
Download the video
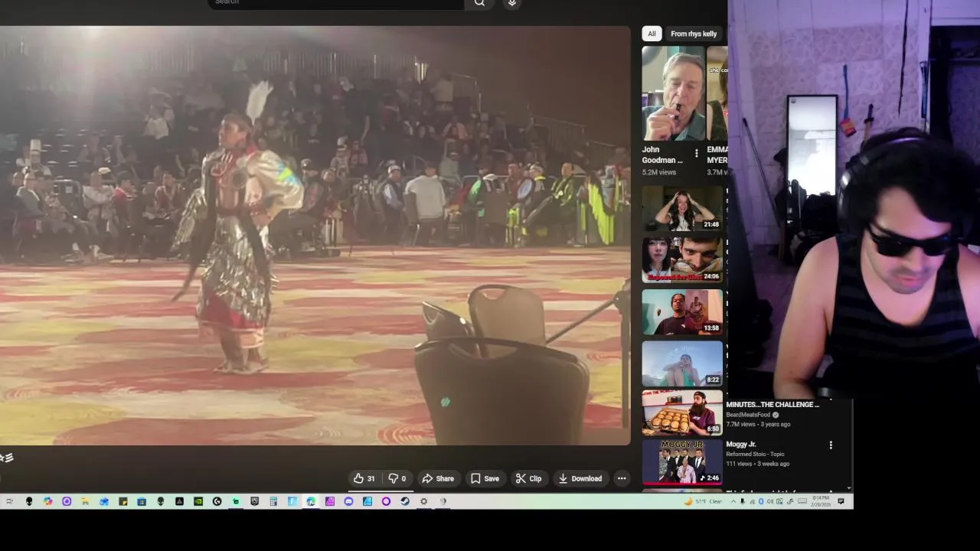click(580, 478)
